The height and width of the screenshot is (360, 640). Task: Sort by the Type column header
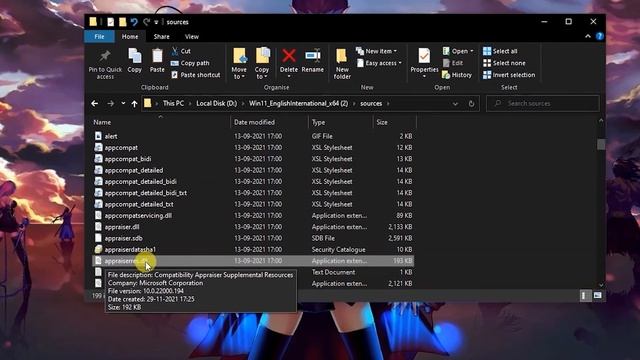pos(340,122)
